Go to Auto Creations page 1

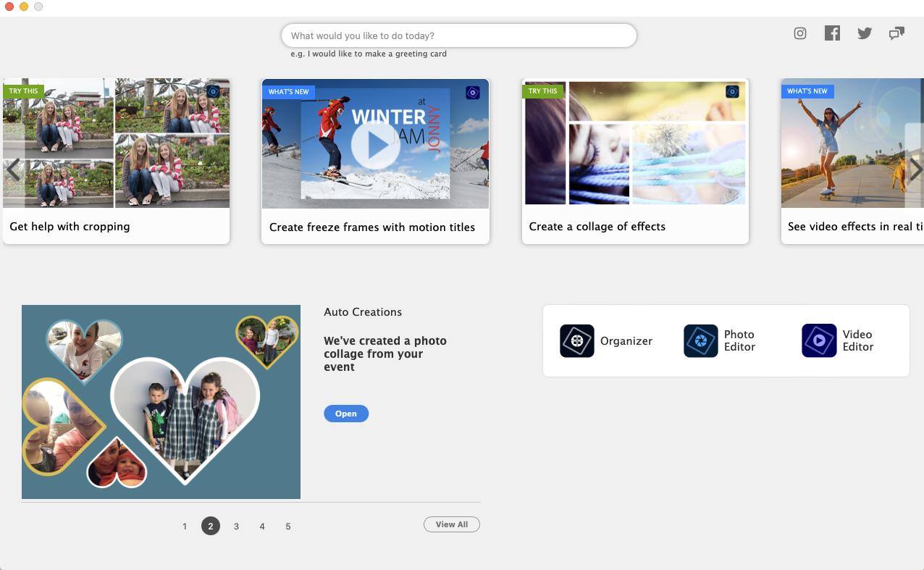[x=185, y=527]
